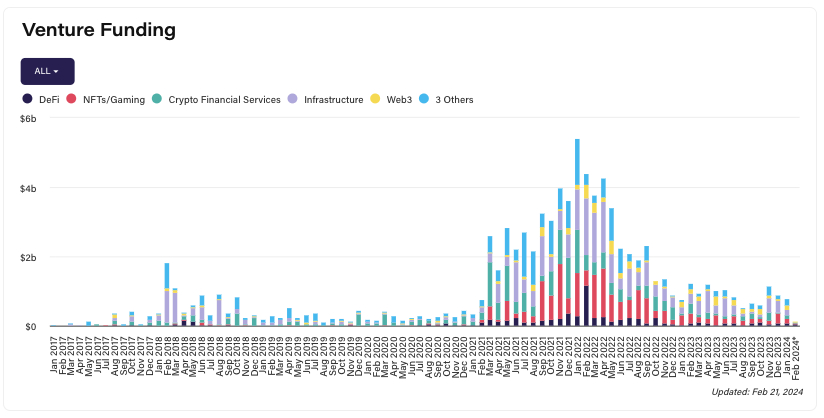This screenshot has width=824, height=418.
Task: Select the NFTs/Gaming legend label text
Action: (x=112, y=100)
